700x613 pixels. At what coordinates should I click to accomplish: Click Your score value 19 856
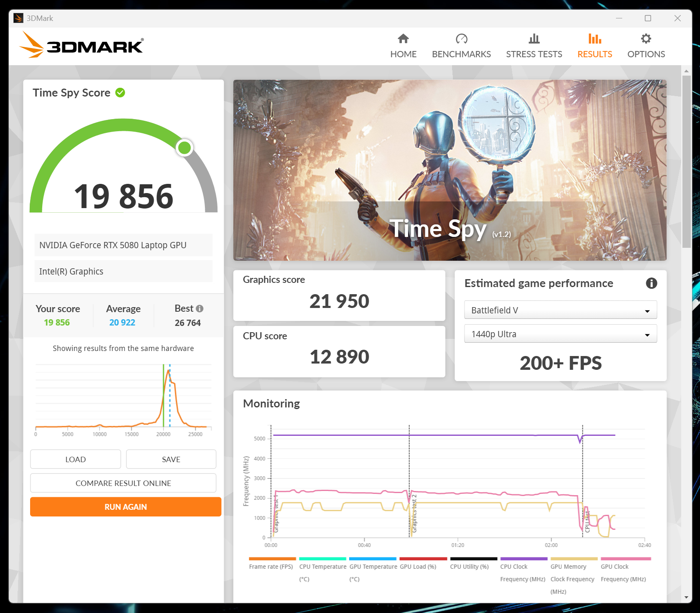[57, 323]
